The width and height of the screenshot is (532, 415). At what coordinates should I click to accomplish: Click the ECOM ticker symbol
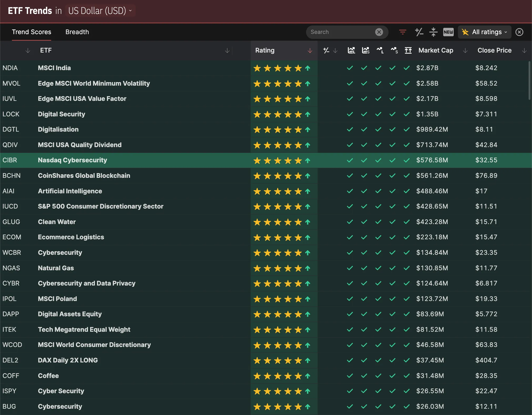pyautogui.click(x=12, y=237)
